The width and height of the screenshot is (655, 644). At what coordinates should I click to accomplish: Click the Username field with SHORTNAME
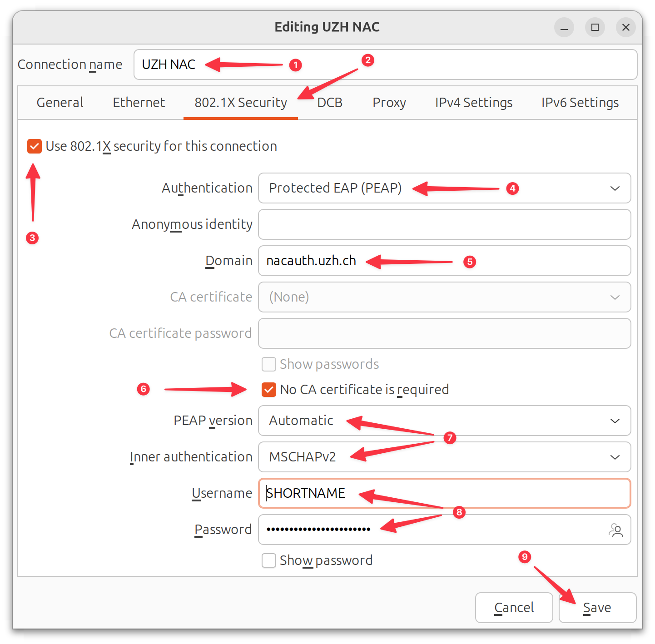click(x=445, y=493)
